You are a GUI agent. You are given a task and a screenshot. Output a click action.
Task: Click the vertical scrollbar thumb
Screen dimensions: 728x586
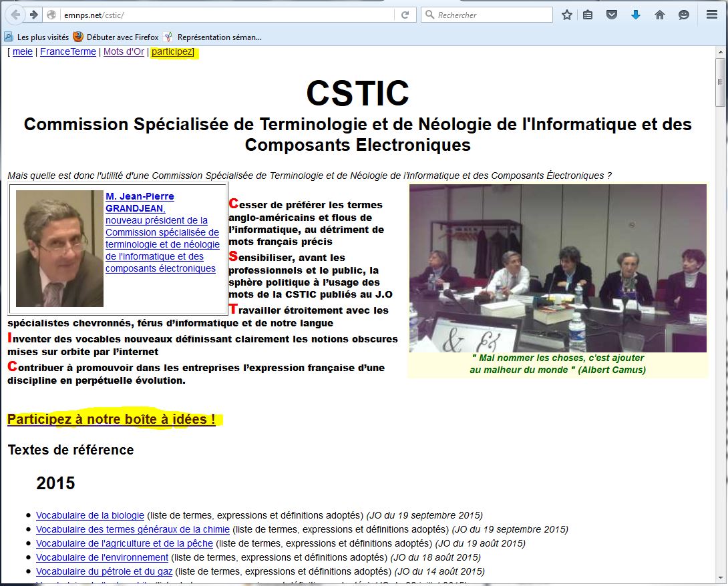(720, 81)
